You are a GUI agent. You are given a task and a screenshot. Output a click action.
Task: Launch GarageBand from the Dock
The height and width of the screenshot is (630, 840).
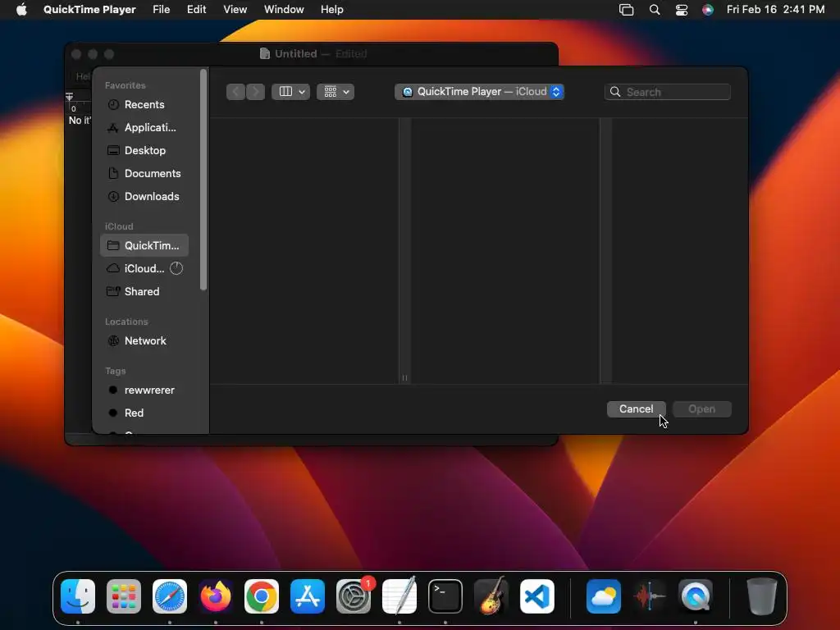(x=491, y=596)
